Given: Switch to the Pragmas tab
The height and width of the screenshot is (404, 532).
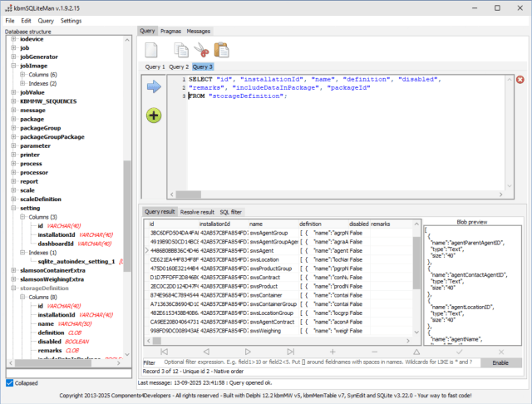Looking at the screenshot, I should tap(170, 32).
